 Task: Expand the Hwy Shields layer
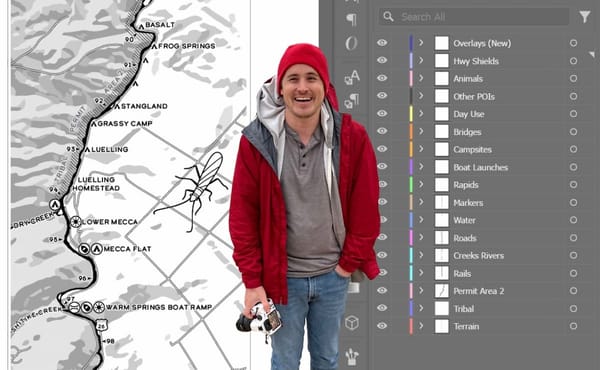(421, 60)
